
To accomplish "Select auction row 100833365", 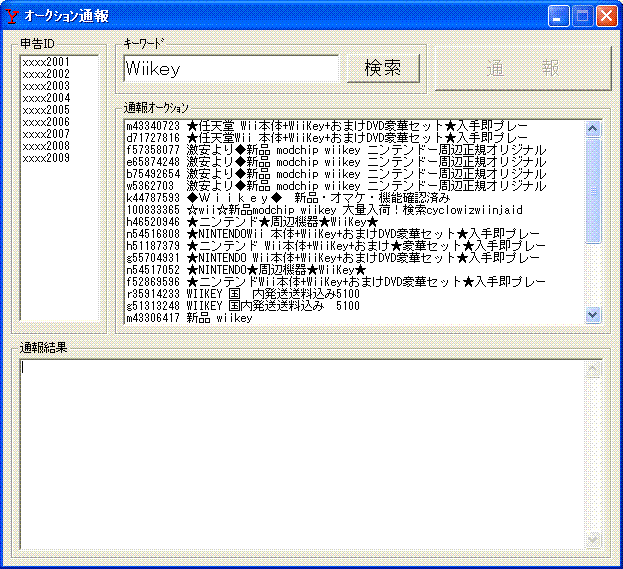I will coord(354,210).
